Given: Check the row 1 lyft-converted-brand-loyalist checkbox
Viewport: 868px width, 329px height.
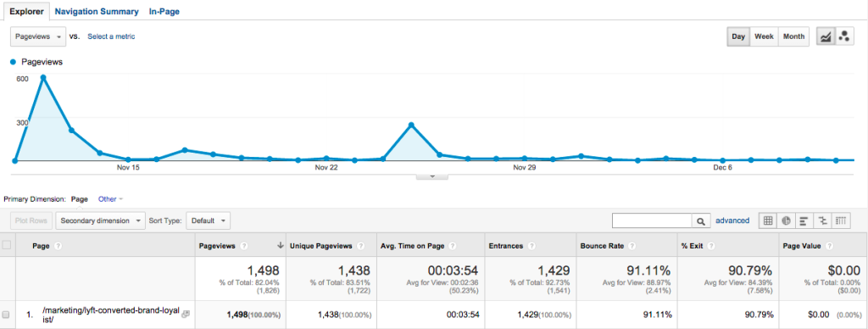Looking at the screenshot, I should pyautogui.click(x=7, y=315).
